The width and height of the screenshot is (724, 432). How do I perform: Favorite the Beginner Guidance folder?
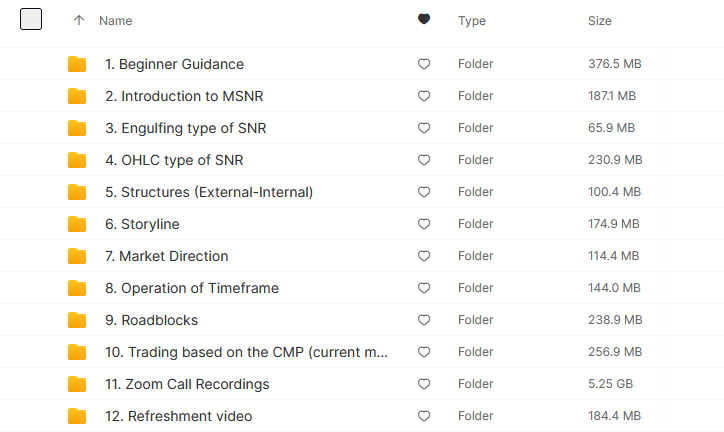tap(424, 64)
